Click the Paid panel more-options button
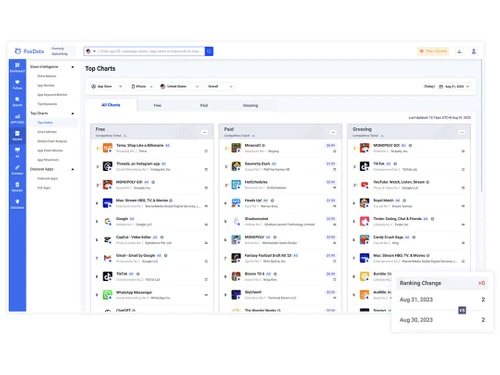Image resolution: width=500 pixels, height=375 pixels. pos(333,132)
